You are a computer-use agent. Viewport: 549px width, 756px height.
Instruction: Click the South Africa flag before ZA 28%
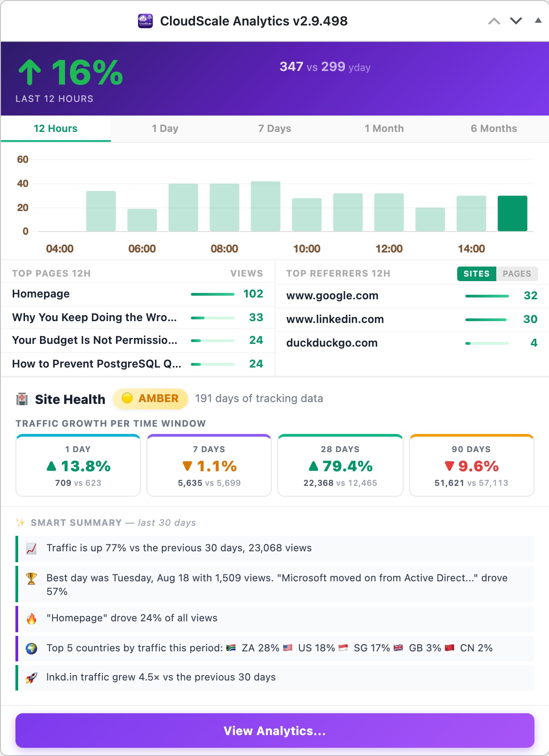tap(231, 648)
